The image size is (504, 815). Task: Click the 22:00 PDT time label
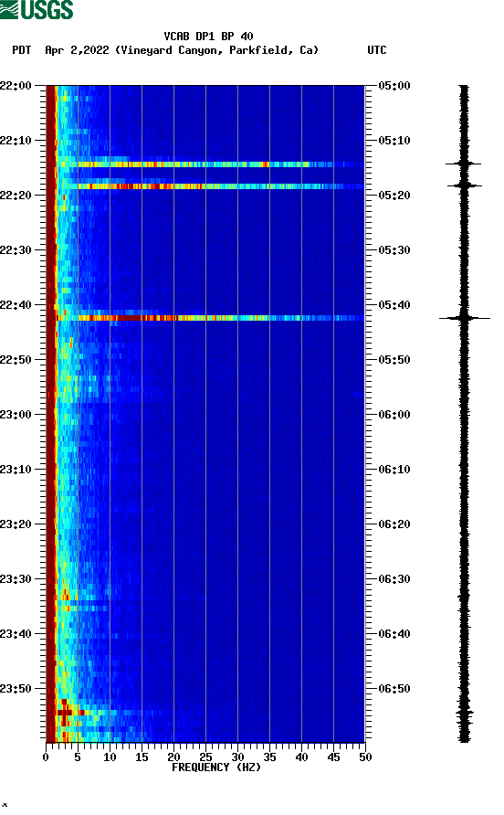(16, 86)
